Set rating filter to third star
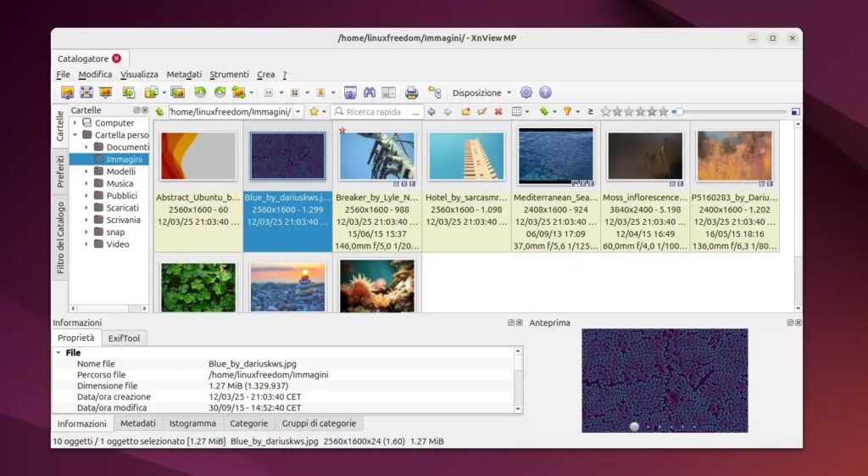 [x=629, y=112]
